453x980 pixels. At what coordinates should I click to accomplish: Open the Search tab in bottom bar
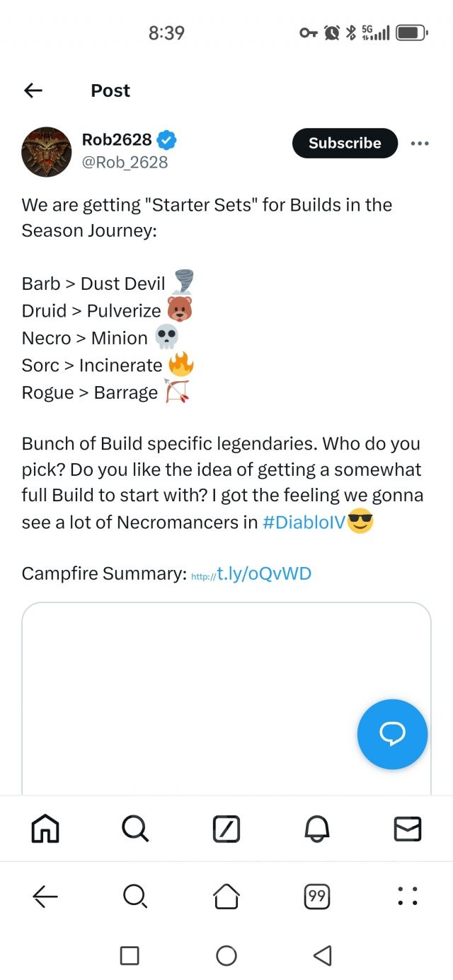click(x=135, y=828)
